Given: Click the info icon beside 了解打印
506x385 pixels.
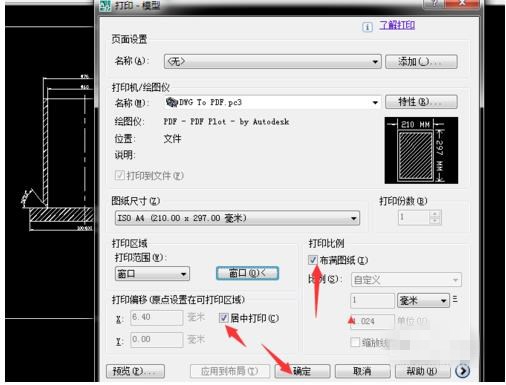Looking at the screenshot, I should (367, 27).
